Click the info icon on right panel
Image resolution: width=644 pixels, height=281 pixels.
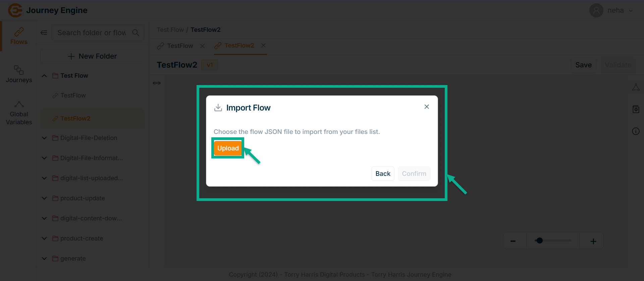(x=636, y=131)
